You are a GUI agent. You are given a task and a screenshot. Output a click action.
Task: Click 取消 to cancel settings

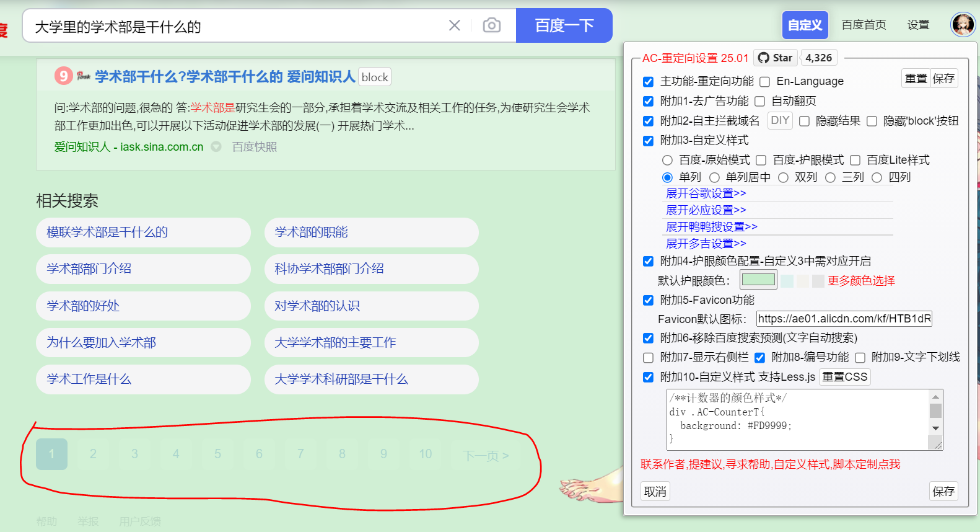coord(655,492)
